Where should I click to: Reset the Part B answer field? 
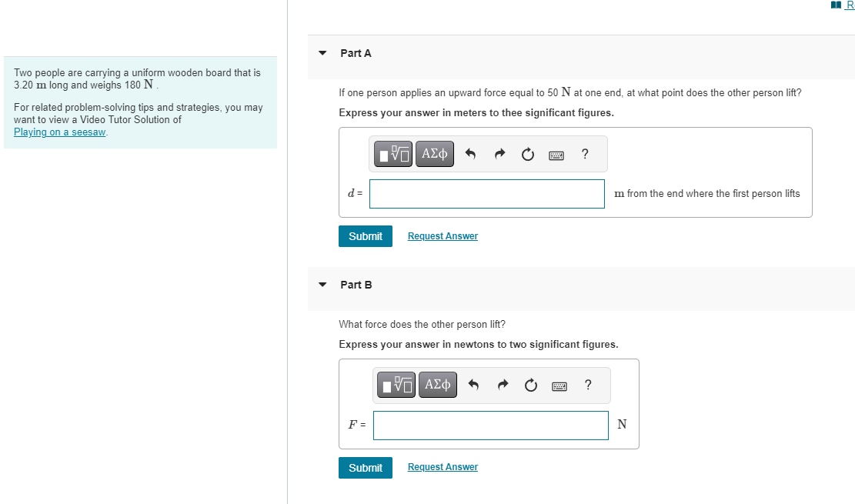(x=530, y=385)
